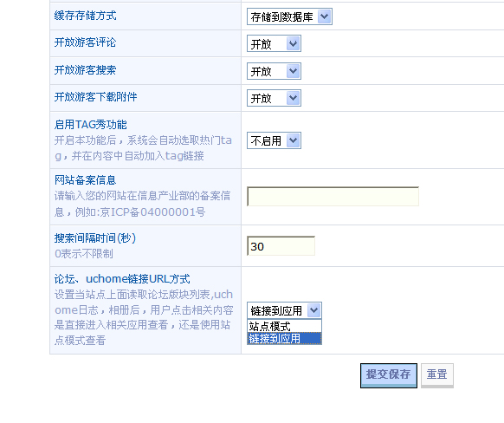Click the 缓存存储方式 row label

[x=85, y=16]
